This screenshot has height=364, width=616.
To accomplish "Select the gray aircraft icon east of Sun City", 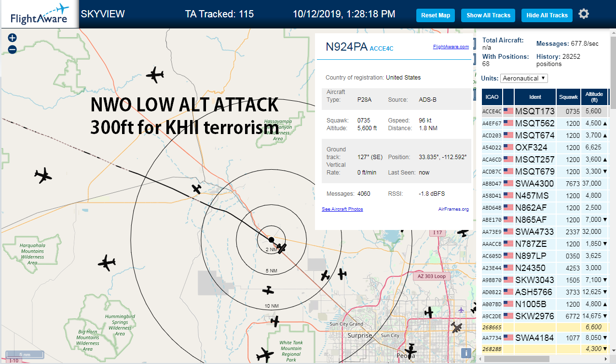I will pos(456,328).
